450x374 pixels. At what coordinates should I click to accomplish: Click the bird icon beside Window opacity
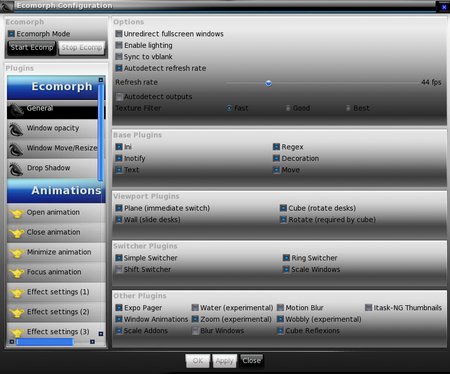pyautogui.click(x=16, y=130)
